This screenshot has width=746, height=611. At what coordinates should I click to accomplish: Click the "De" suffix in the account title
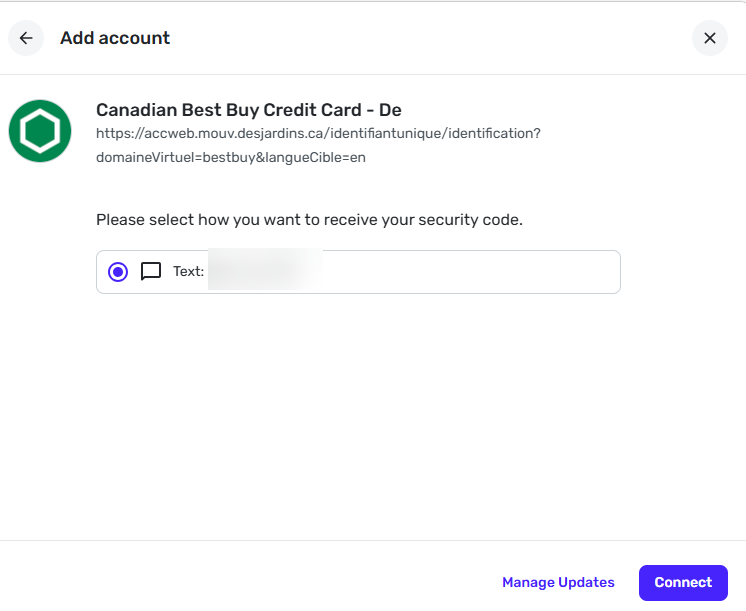pyautogui.click(x=390, y=110)
